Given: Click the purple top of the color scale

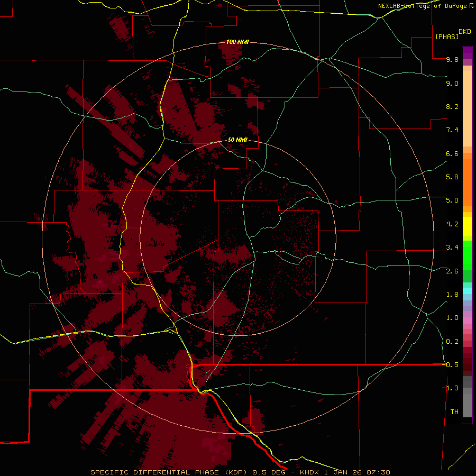Looking at the screenshot, I should pyautogui.click(x=467, y=53).
